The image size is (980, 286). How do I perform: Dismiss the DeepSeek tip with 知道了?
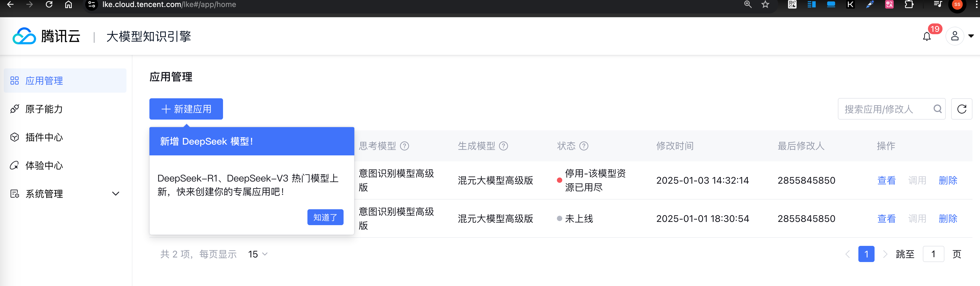(325, 217)
